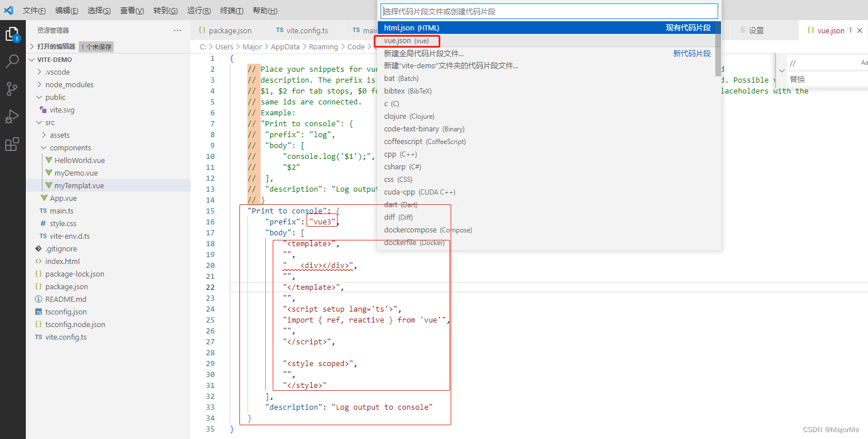Open the Run and Debug panel
868x439 pixels.
pyautogui.click(x=13, y=116)
